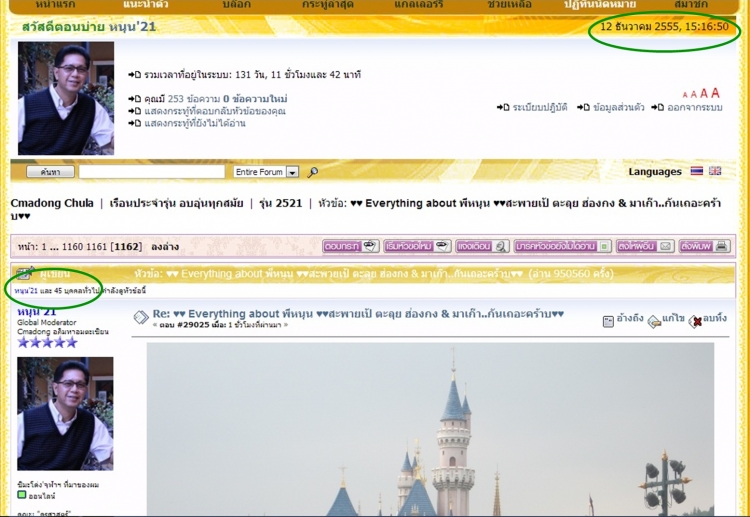Viewport: 750px width, 517px height.
Task: Open the บล็อก menu
Action: coord(236,5)
